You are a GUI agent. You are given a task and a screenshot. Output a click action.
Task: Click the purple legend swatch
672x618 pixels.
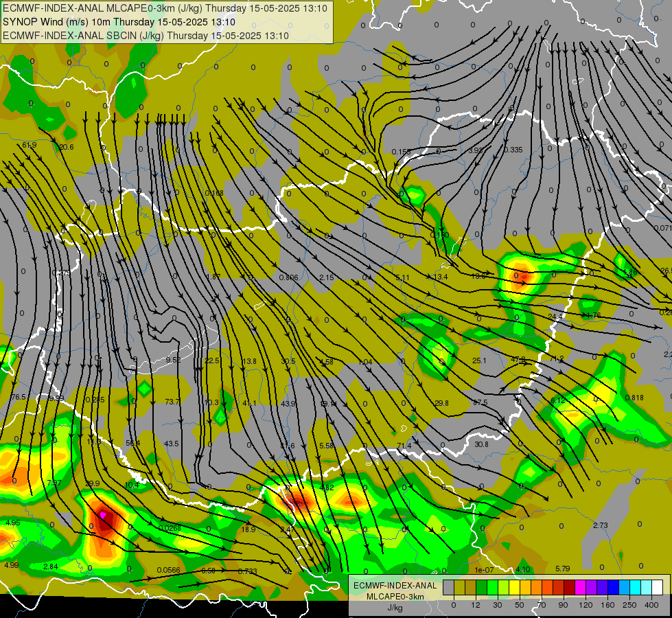(x=592, y=587)
